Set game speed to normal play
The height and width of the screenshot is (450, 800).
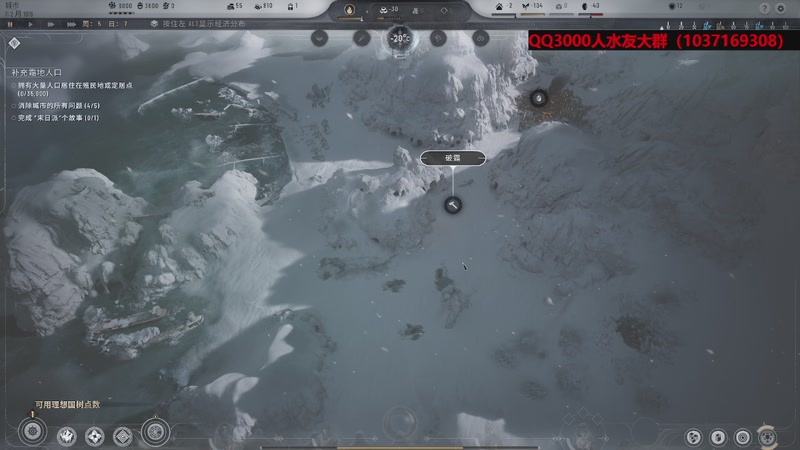point(30,24)
